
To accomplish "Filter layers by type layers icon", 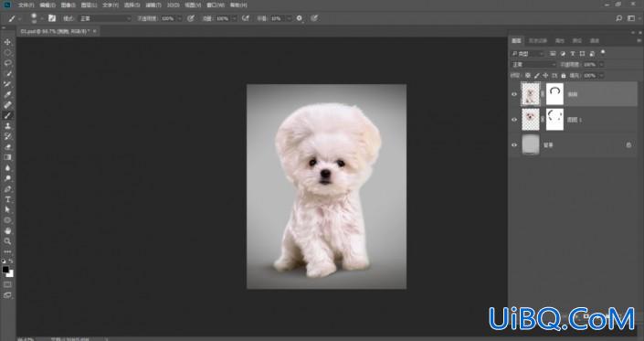I will [573, 54].
